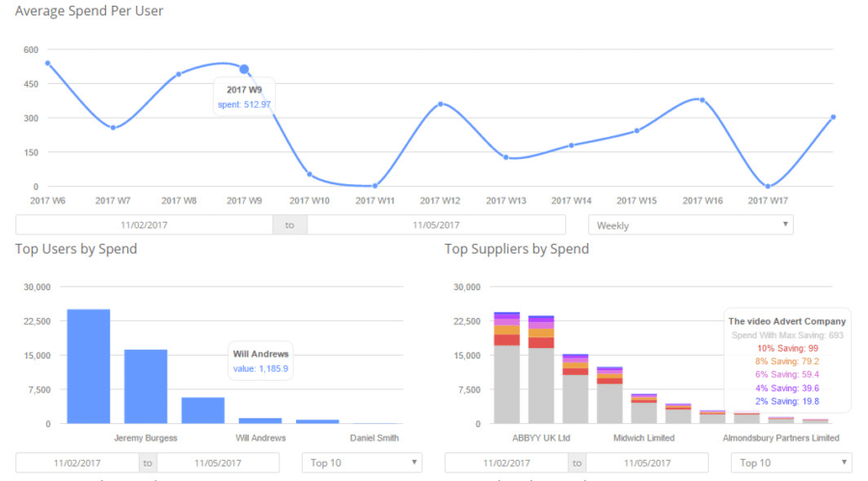This screenshot has height=481, width=868.
Task: Click the Jeremy Burgess axis label
Action: [146, 438]
